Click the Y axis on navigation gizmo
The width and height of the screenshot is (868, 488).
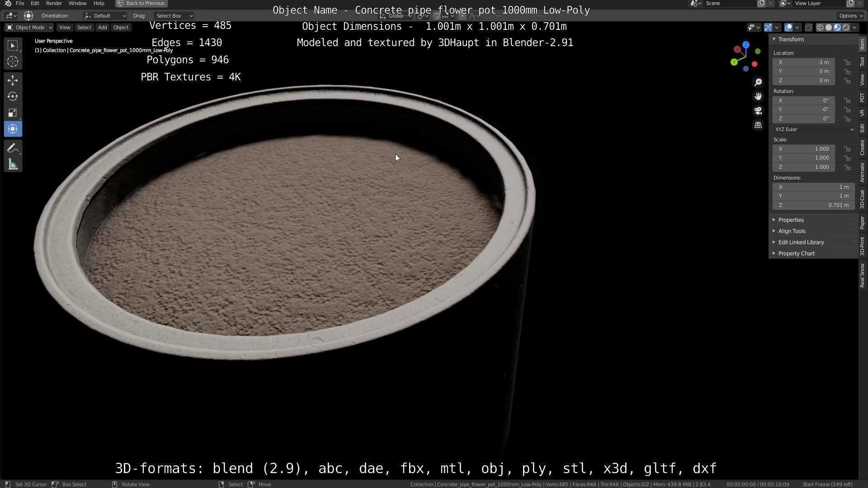[x=734, y=62]
